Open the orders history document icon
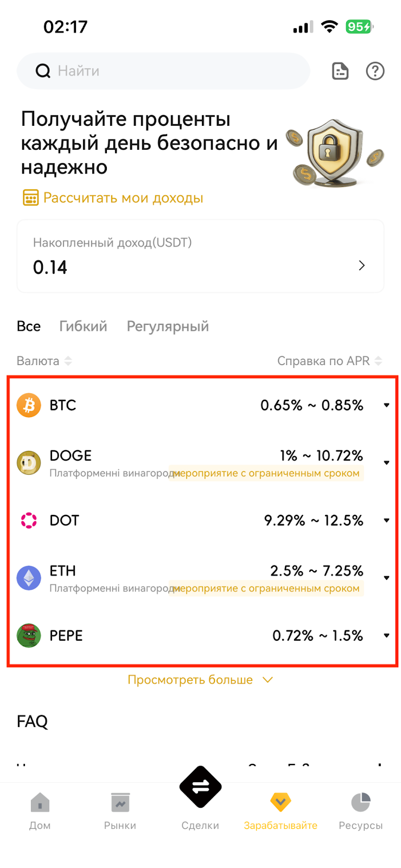The height and width of the screenshot is (868, 401). pos(340,71)
